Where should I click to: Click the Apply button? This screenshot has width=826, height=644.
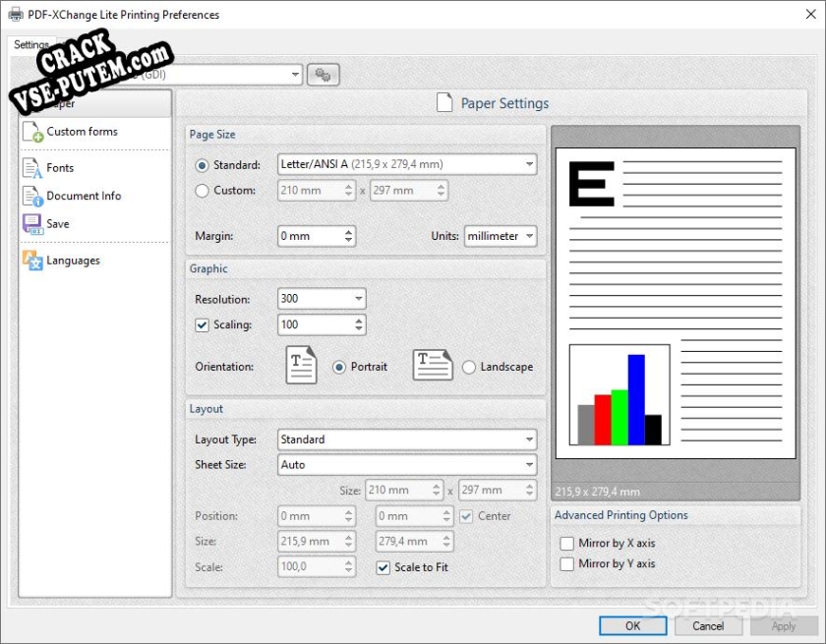pyautogui.click(x=784, y=625)
